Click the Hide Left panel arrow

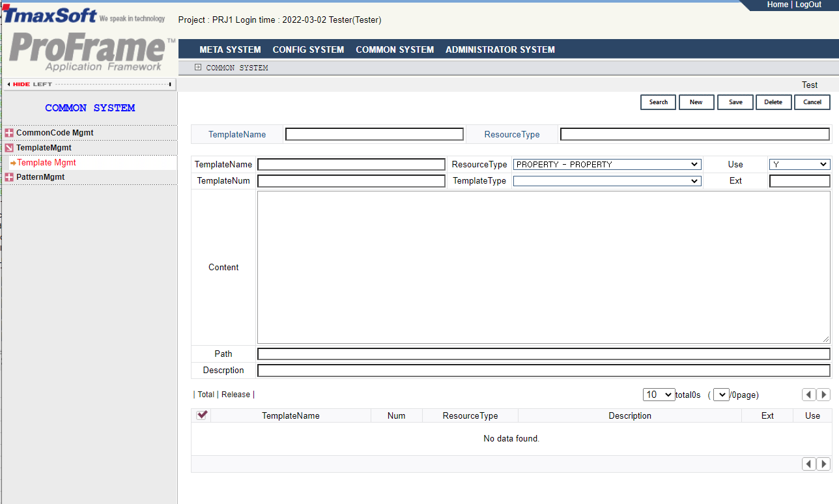click(x=9, y=84)
